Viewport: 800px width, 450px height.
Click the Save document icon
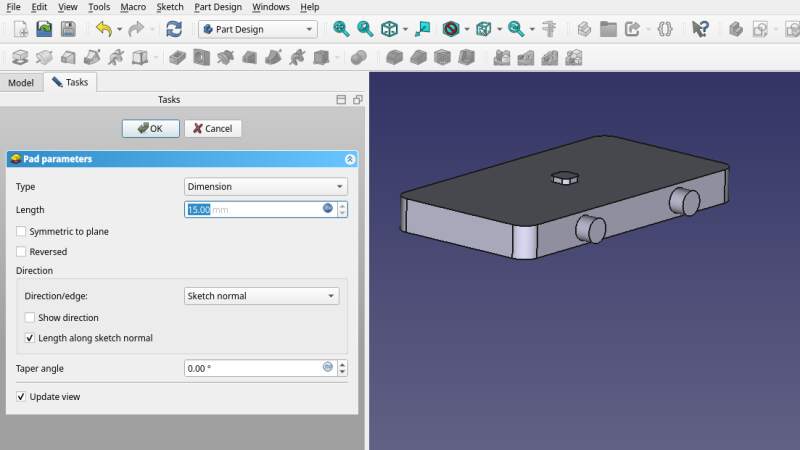(x=68, y=29)
